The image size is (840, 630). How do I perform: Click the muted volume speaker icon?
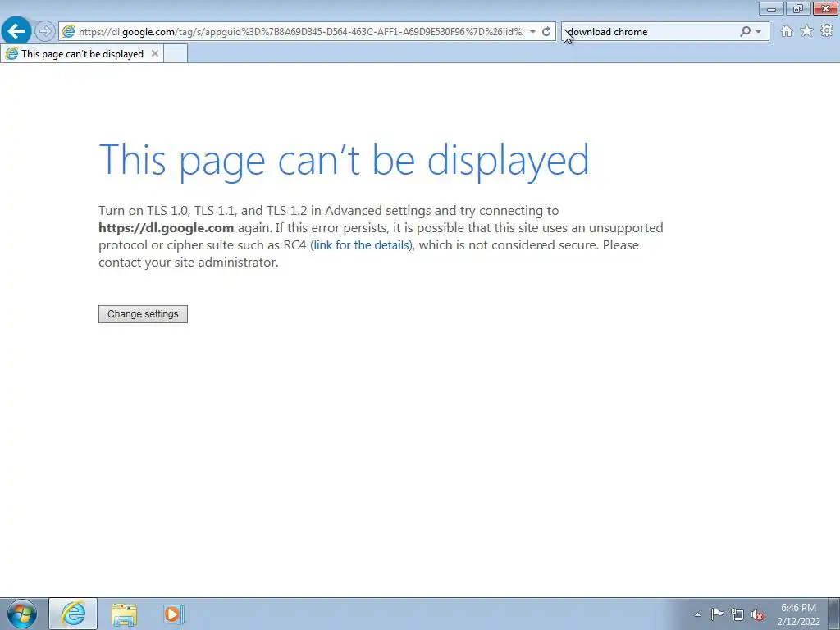pyautogui.click(x=757, y=614)
